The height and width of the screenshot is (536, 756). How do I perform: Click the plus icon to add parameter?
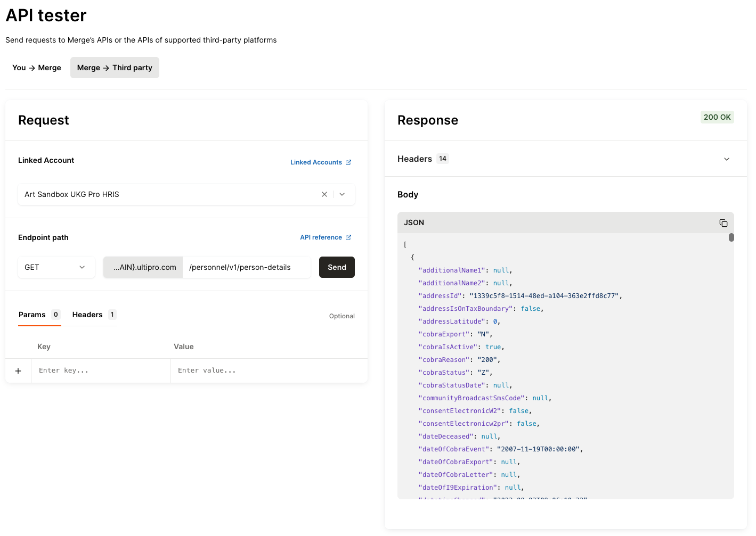pyautogui.click(x=18, y=371)
